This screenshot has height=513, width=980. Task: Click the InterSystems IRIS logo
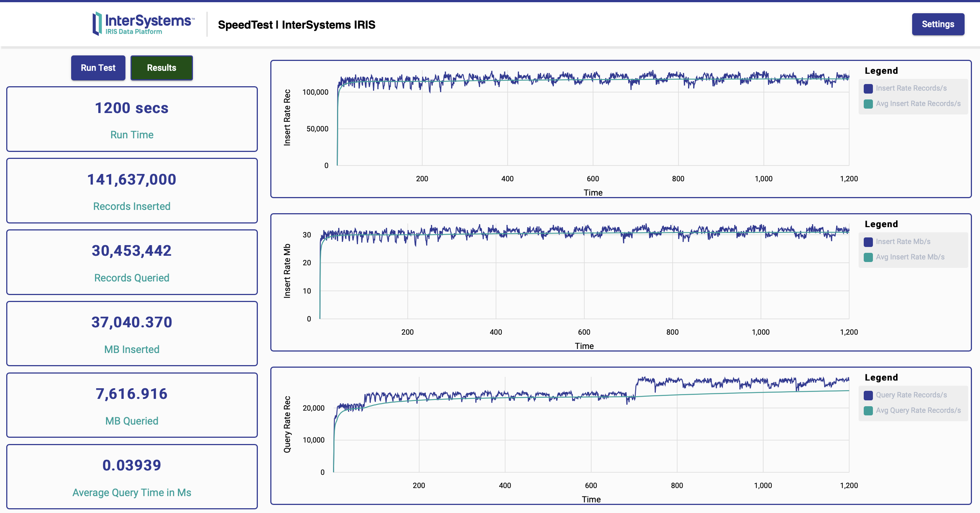coord(143,23)
